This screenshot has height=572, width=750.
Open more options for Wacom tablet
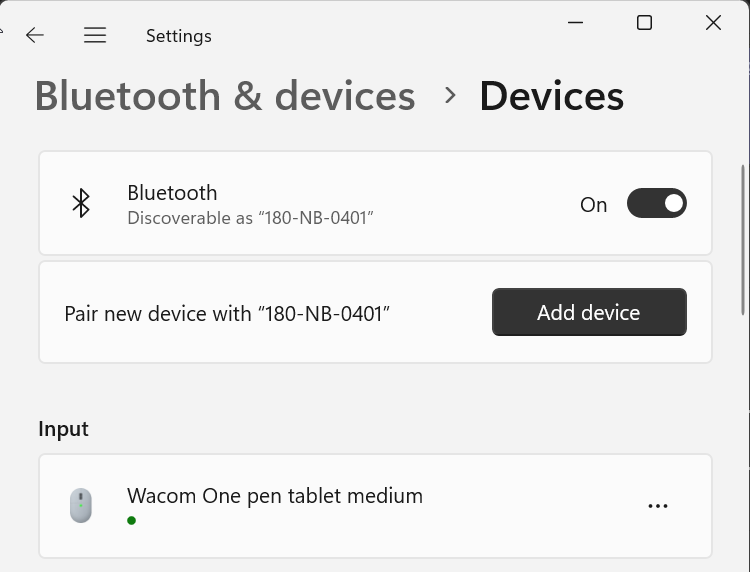(x=658, y=506)
